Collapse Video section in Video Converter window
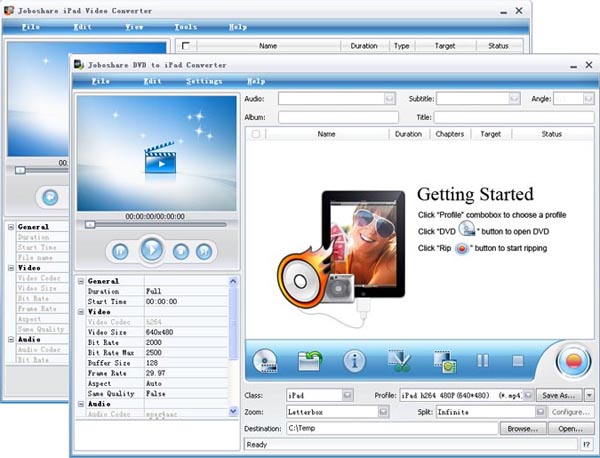600x458 pixels. [11, 268]
